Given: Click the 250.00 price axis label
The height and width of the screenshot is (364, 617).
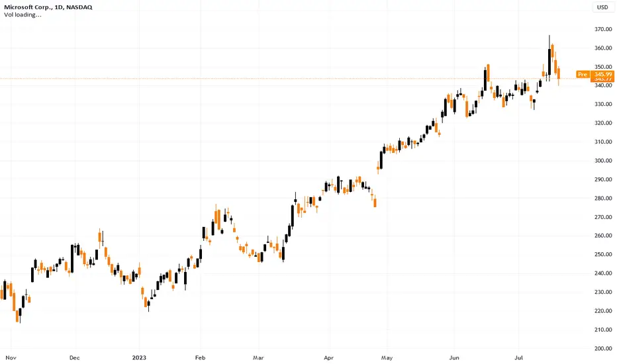Looking at the screenshot, I should pos(603,255).
